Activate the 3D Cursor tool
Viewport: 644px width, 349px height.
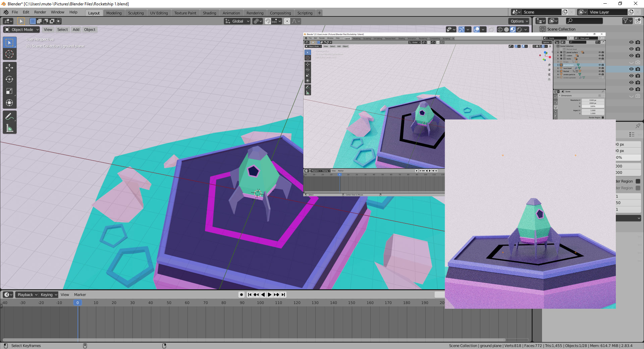9,54
